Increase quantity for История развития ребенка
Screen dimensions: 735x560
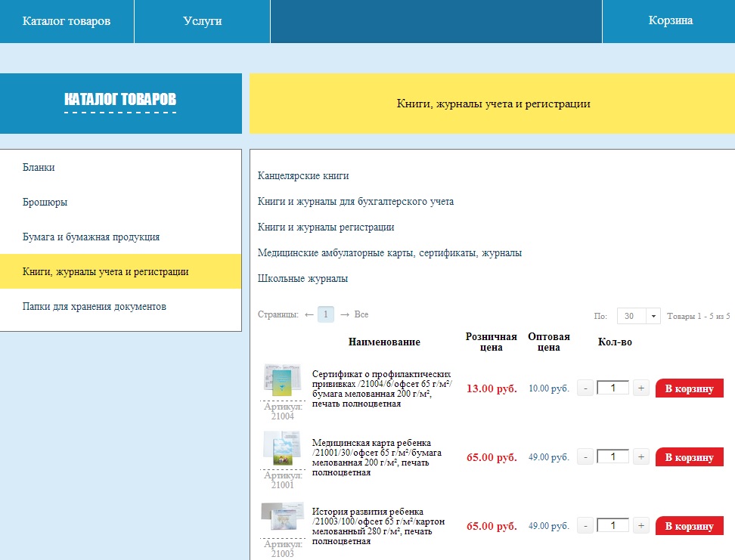pyautogui.click(x=640, y=526)
